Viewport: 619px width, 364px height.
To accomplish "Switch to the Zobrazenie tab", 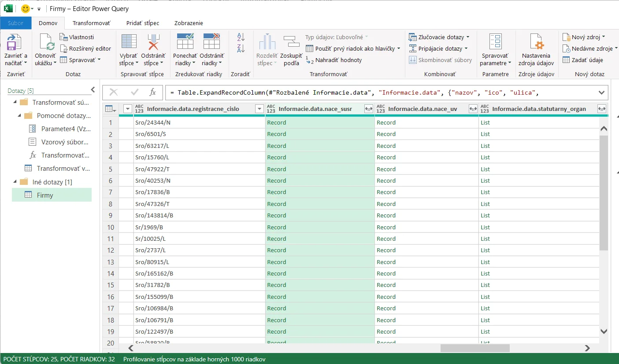I will (x=189, y=23).
